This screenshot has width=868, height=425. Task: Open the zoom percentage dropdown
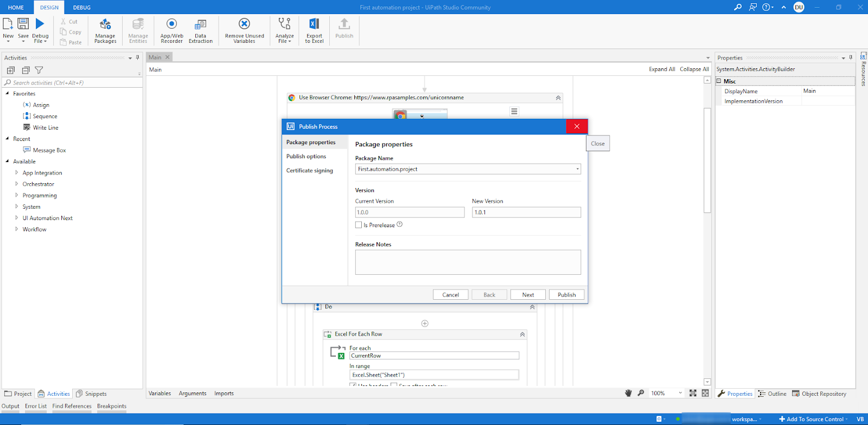(x=680, y=393)
